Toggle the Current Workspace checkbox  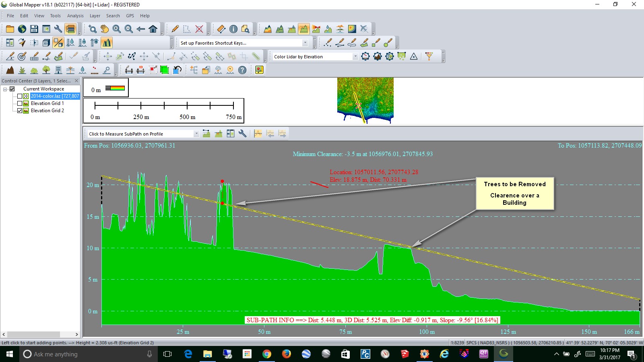click(x=12, y=89)
